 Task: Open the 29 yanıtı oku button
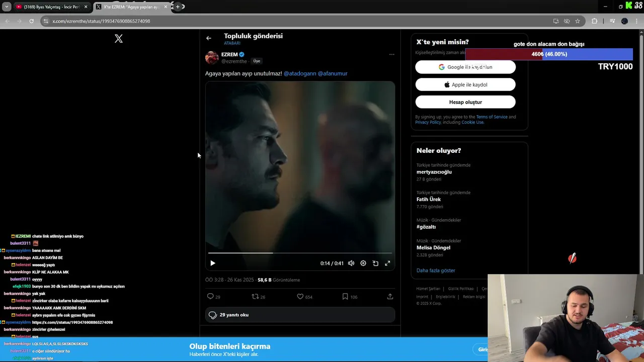tap(300, 315)
